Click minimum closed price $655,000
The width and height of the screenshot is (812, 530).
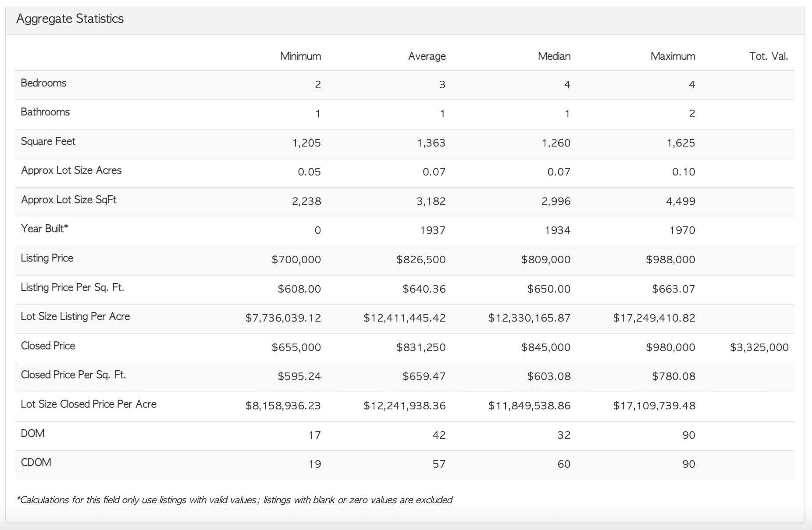pos(296,347)
